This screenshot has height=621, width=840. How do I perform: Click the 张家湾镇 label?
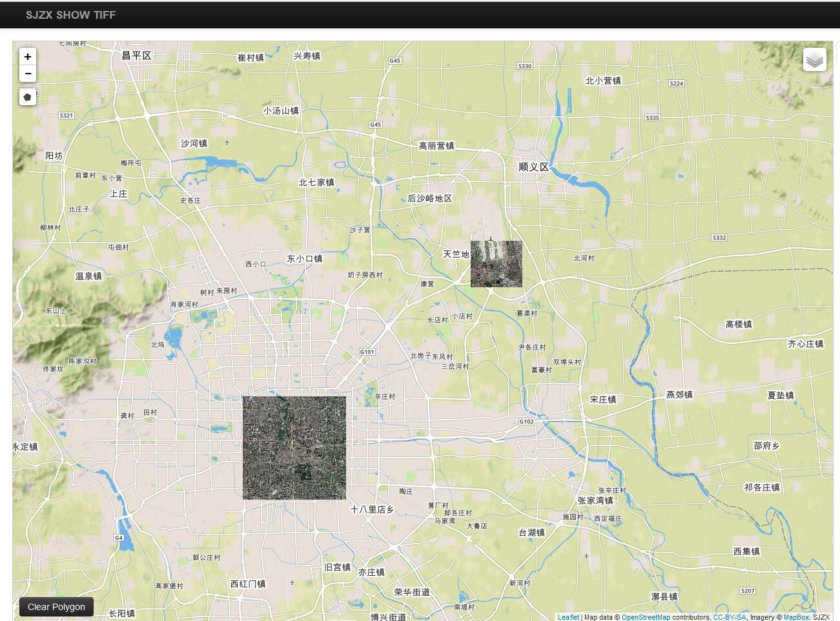[595, 501]
